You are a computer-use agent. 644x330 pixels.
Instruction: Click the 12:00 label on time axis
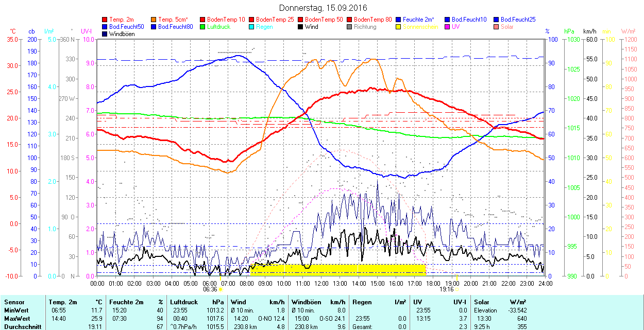point(321,283)
